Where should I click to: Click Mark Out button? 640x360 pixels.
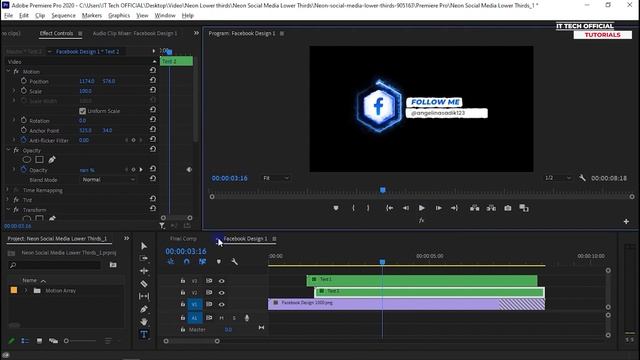[368, 208]
